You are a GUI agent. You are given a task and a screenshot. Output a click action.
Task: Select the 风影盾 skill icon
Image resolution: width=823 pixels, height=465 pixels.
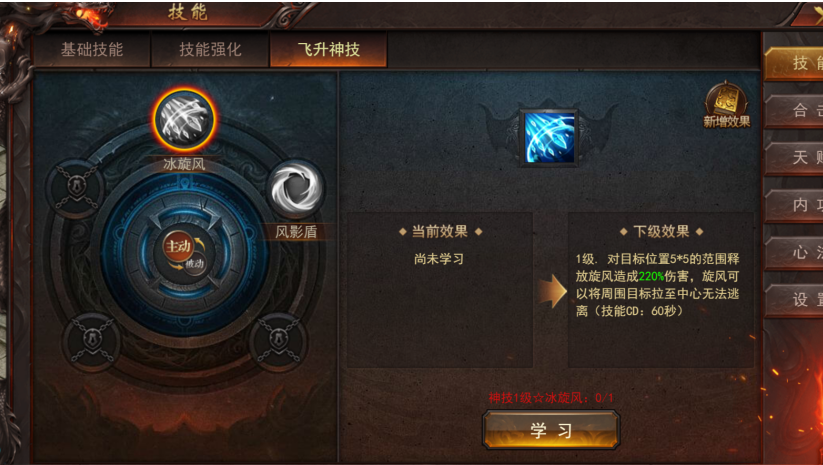click(296, 188)
